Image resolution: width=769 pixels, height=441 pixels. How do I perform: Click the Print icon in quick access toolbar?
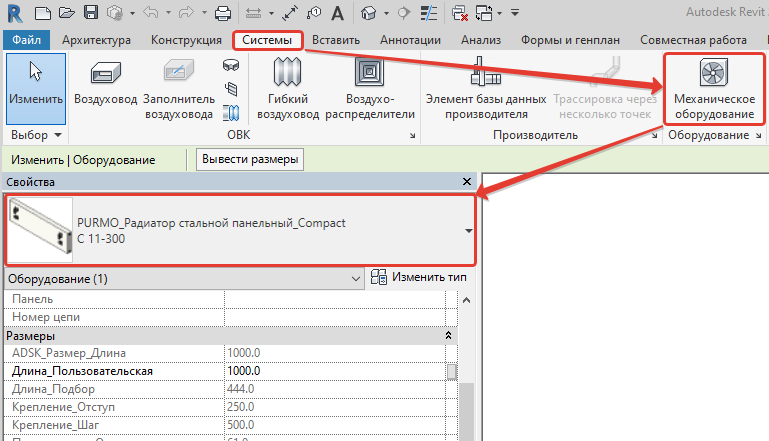click(x=223, y=13)
